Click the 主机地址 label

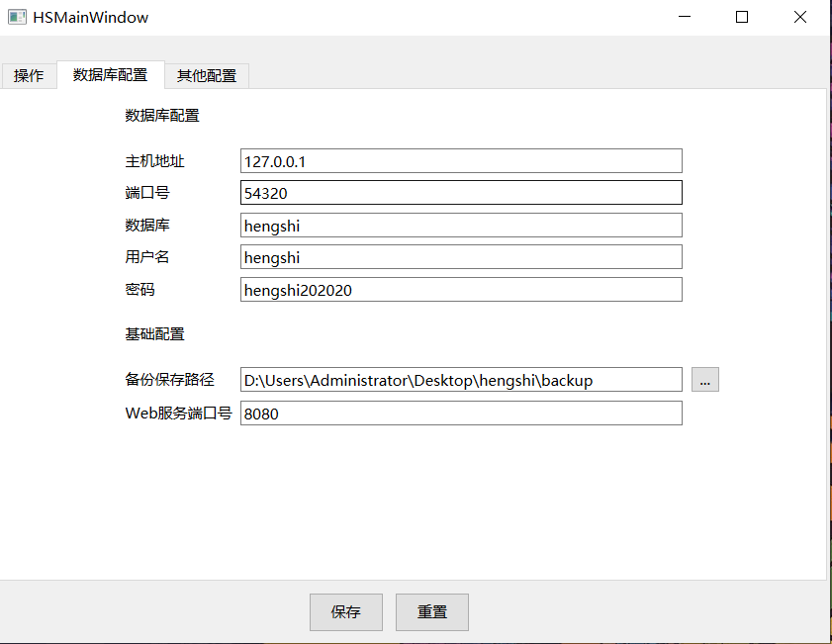pos(155,160)
